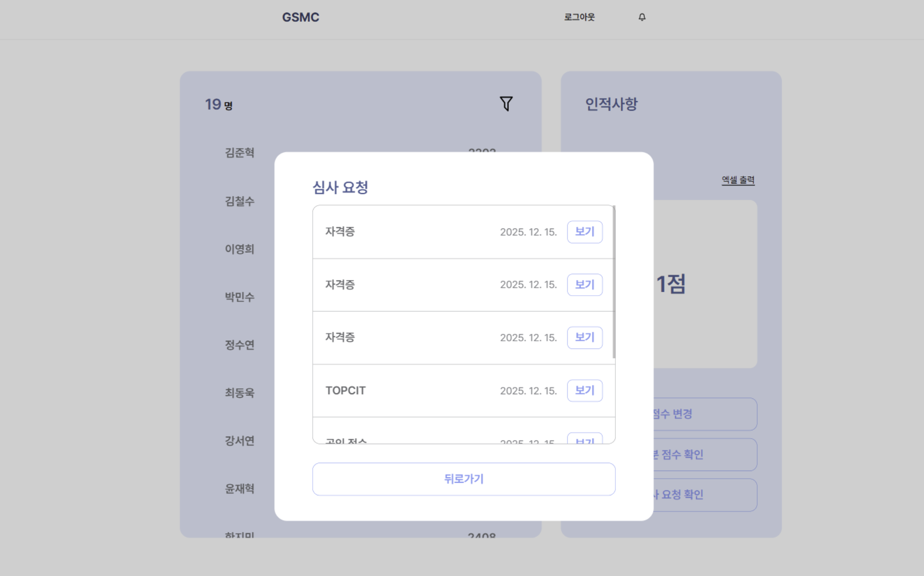
Task: Click the 로그아웃 logout link
Action: (579, 17)
